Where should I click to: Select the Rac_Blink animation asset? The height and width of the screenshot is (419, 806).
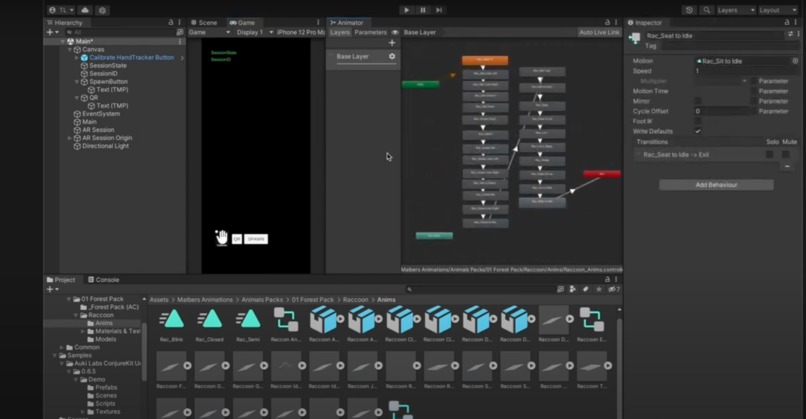[x=172, y=324]
